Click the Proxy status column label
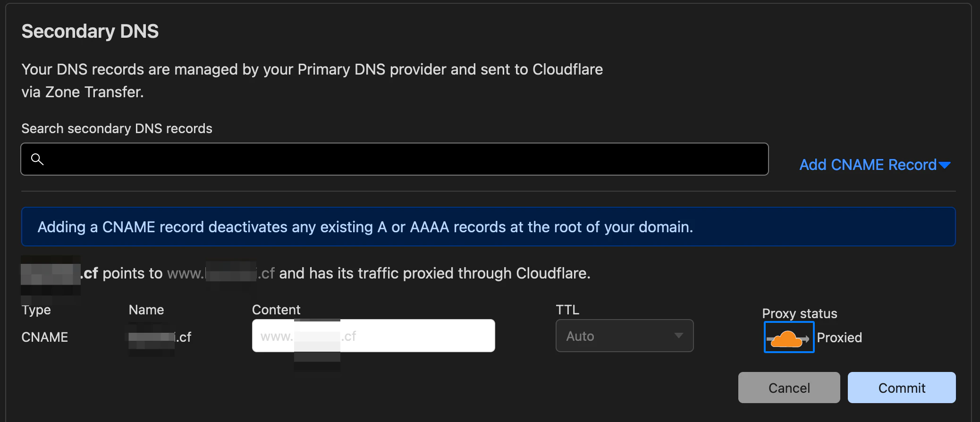Screen dimensions: 980x422 (800, 313)
